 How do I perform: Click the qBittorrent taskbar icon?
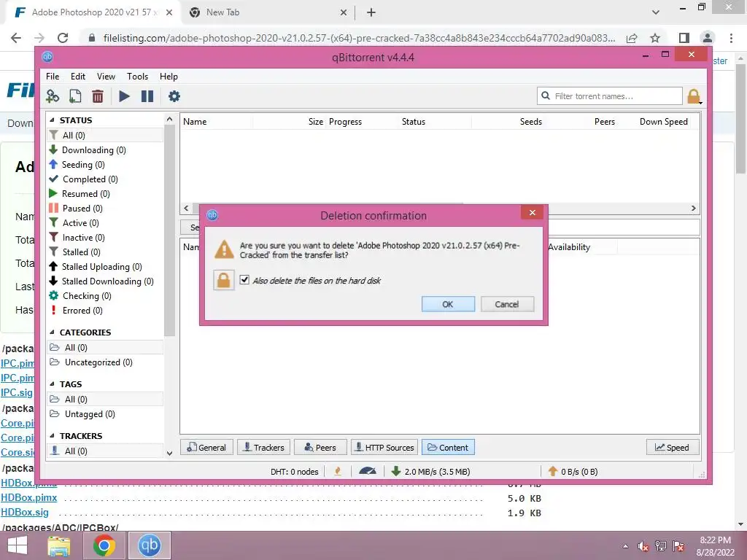[149, 545]
